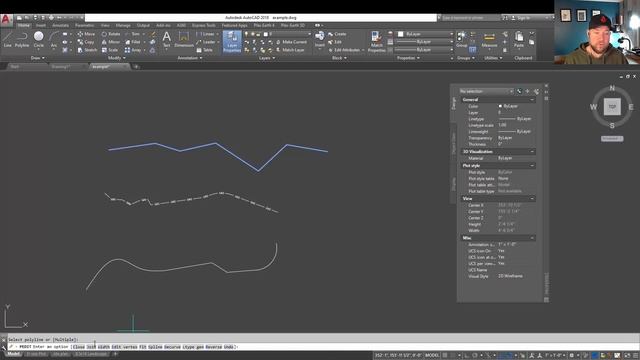The width and height of the screenshot is (640, 360).
Task: Expand the Draw panel
Action: [38, 58]
